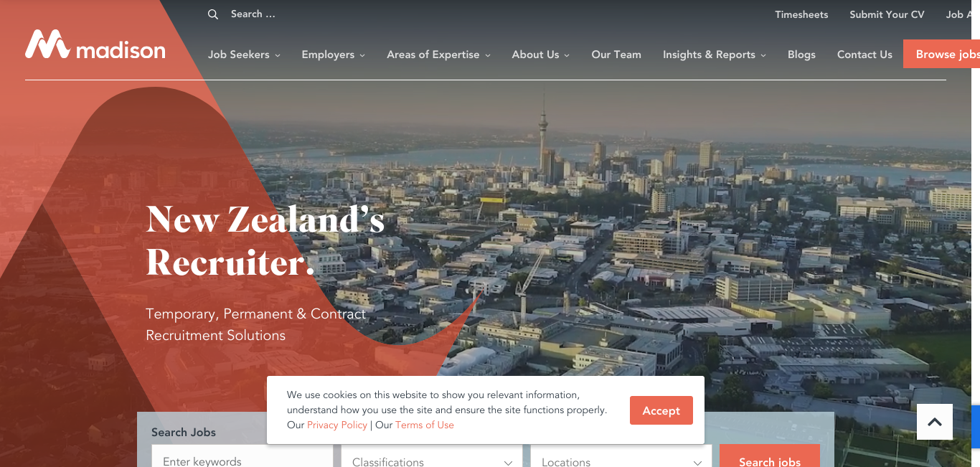Open the Terms of Use link
The image size is (980, 467).
(425, 425)
